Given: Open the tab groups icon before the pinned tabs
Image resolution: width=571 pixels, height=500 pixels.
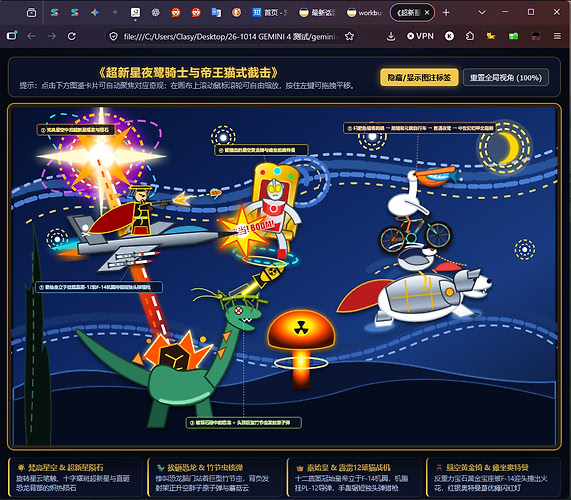Looking at the screenshot, I should pyautogui.click(x=32, y=13).
